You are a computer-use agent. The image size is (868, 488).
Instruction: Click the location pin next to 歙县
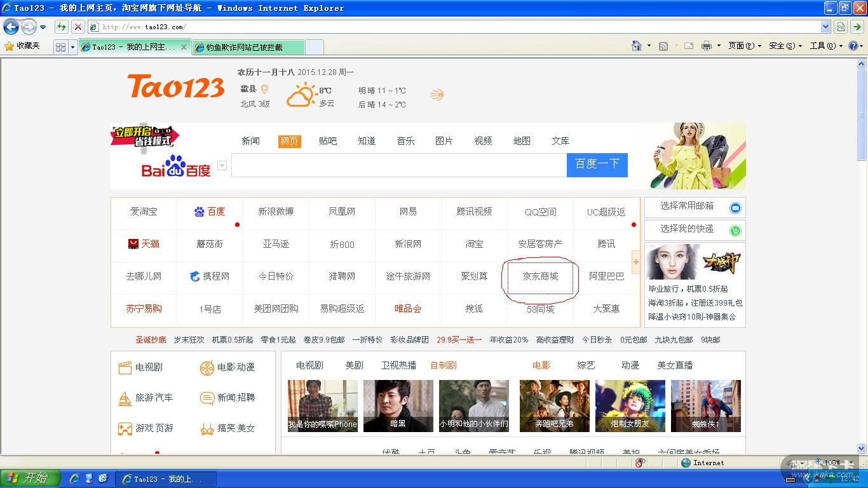pos(265,90)
